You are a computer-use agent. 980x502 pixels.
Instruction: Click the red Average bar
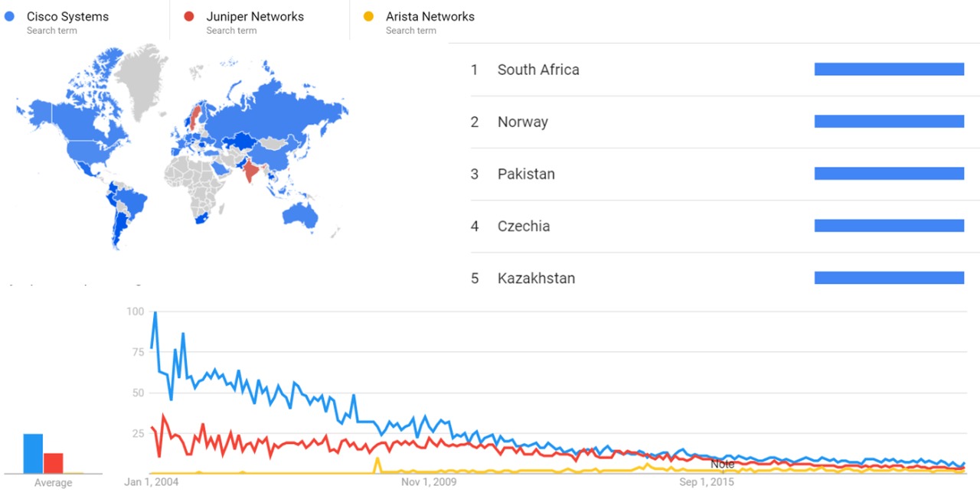tap(53, 463)
